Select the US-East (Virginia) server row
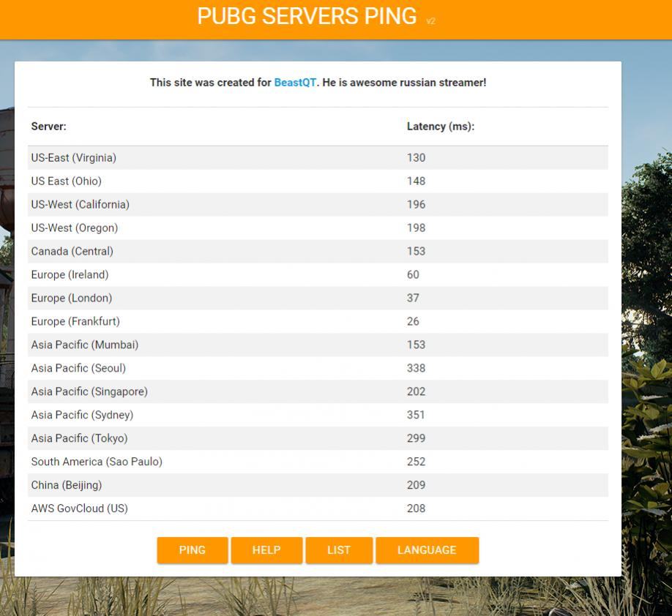Screen dimensions: 672x616 pyautogui.click(x=318, y=157)
